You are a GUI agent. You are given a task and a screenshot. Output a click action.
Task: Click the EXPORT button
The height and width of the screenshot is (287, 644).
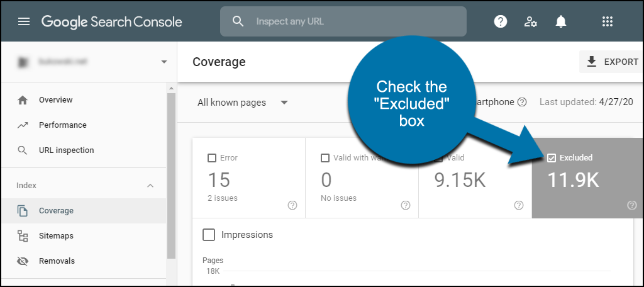611,62
